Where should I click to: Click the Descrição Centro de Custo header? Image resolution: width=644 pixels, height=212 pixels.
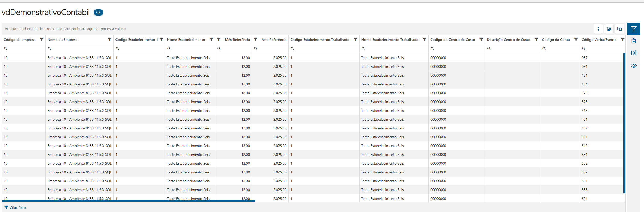tap(508, 40)
